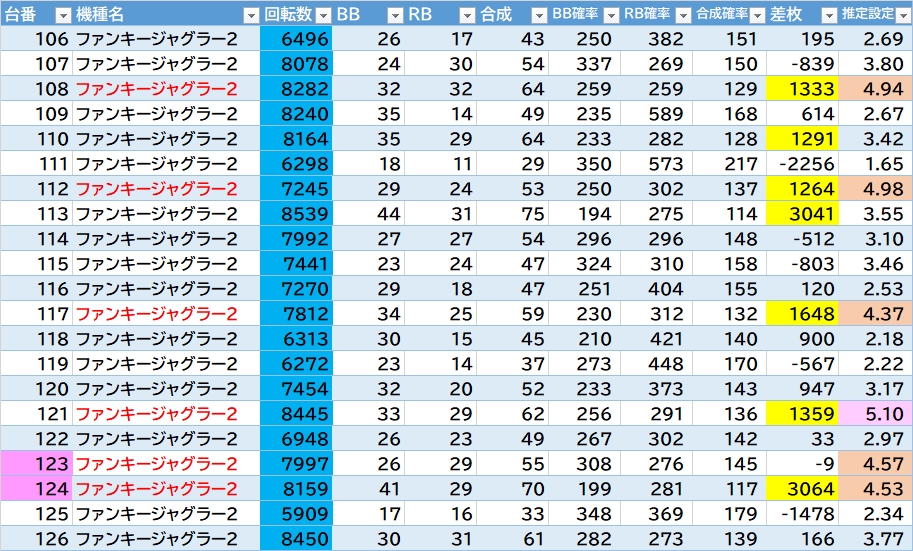Open the 機種名 column filter dropdown
Screen dimensions: 913x551
tap(251, 15)
